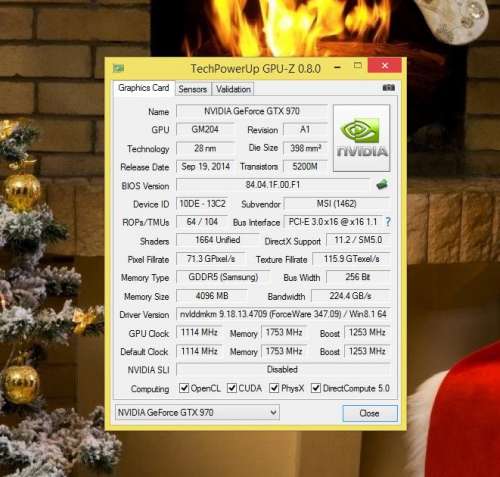Click the GPU field GM204
This screenshot has width=500, height=477.
point(205,129)
